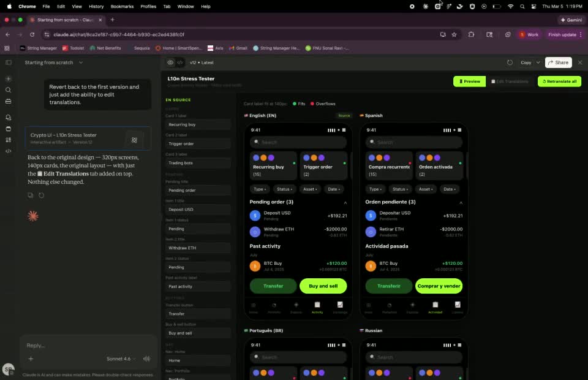Image resolution: width=588 pixels, height=380 pixels.
Task: Click Retranslate all button
Action: pyautogui.click(x=559, y=82)
